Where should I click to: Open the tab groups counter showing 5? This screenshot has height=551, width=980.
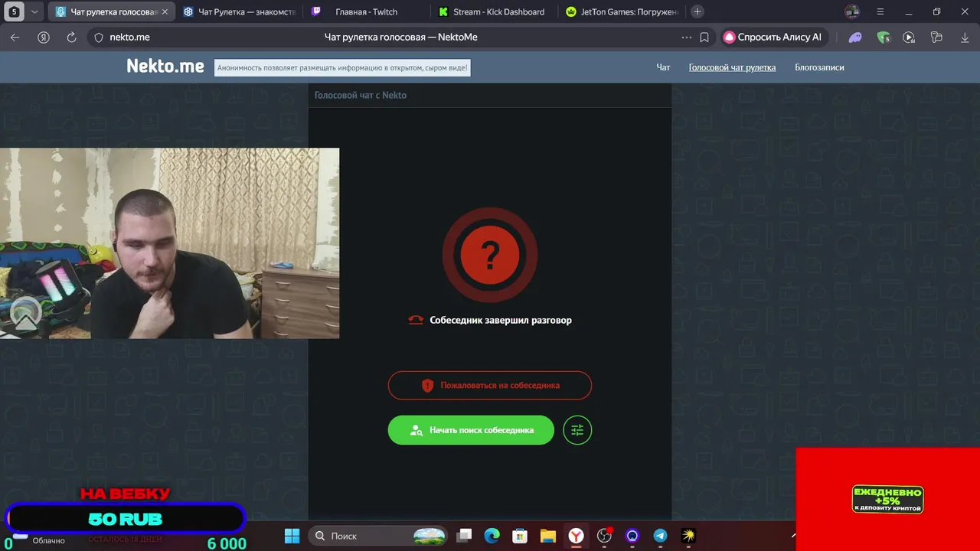(14, 11)
